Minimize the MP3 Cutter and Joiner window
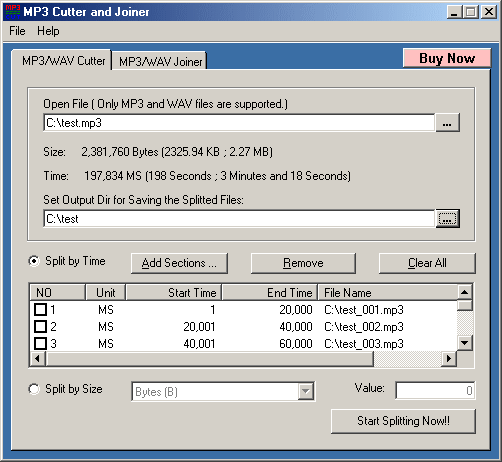 click(x=454, y=12)
